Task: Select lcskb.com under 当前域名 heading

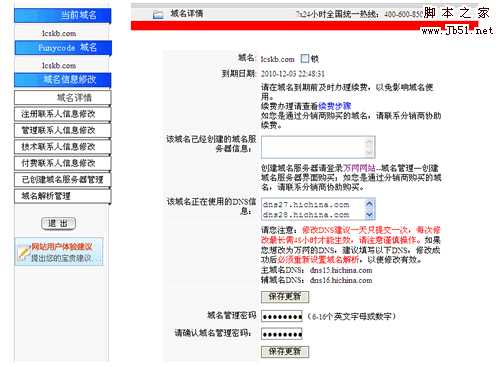Action: click(x=59, y=33)
